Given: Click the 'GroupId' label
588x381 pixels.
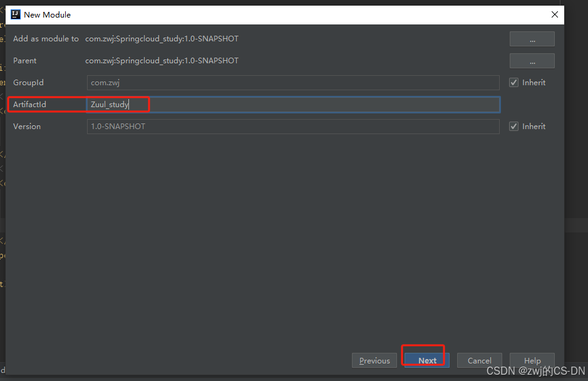Looking at the screenshot, I should point(28,83).
